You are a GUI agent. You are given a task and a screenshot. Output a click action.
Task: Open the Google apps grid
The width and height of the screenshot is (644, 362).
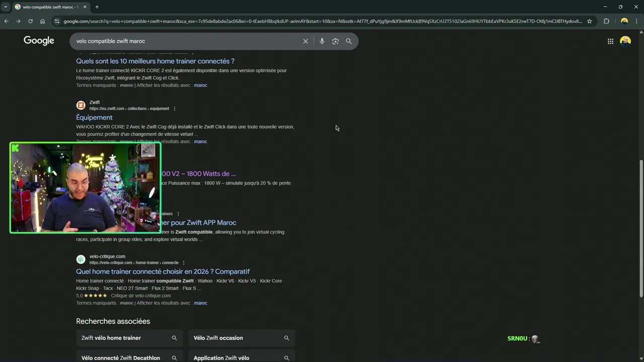tap(610, 41)
